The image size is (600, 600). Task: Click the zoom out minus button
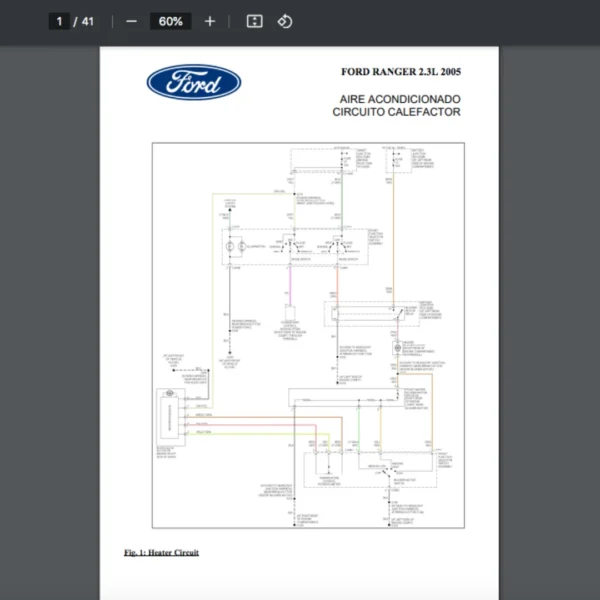[131, 21]
